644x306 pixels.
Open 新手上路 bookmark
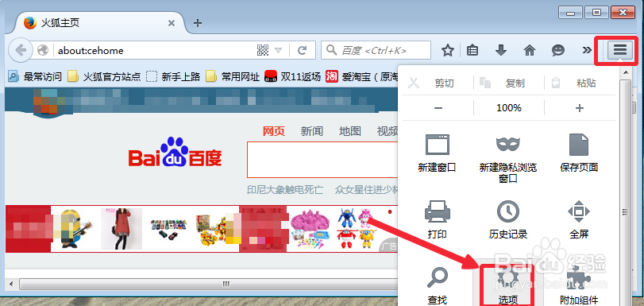pyautogui.click(x=173, y=76)
